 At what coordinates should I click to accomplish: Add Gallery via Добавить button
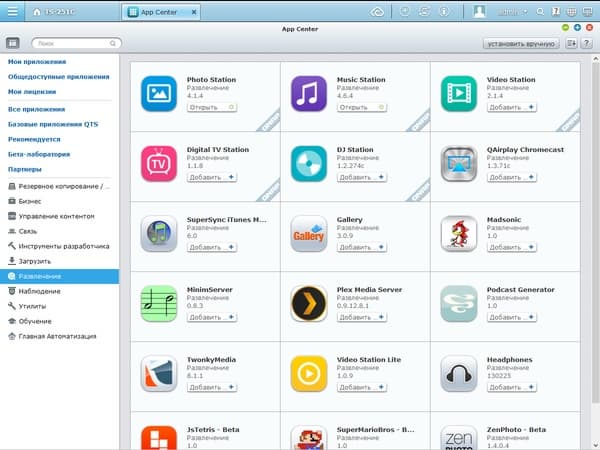362,247
